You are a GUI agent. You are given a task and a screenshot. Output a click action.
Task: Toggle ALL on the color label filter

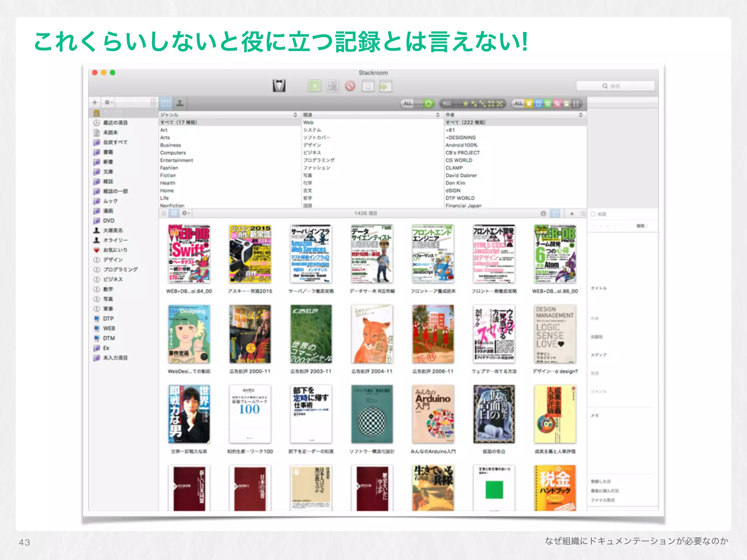[519, 104]
